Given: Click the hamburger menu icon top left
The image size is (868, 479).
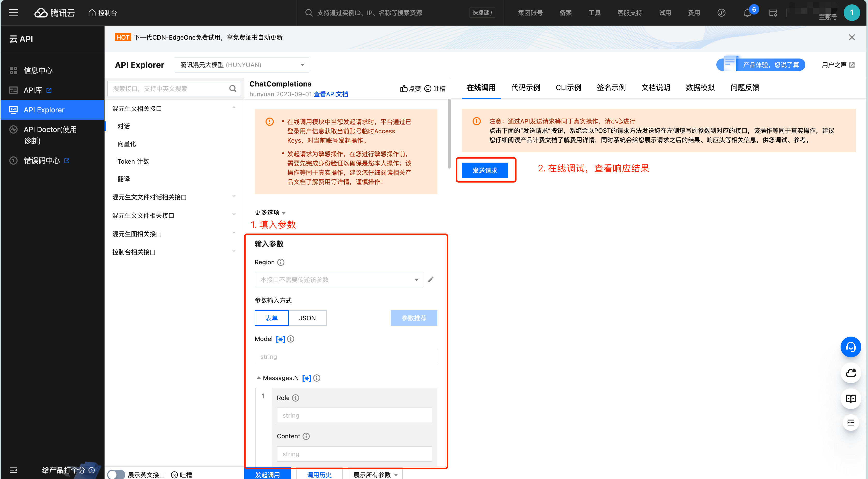Looking at the screenshot, I should pos(14,13).
